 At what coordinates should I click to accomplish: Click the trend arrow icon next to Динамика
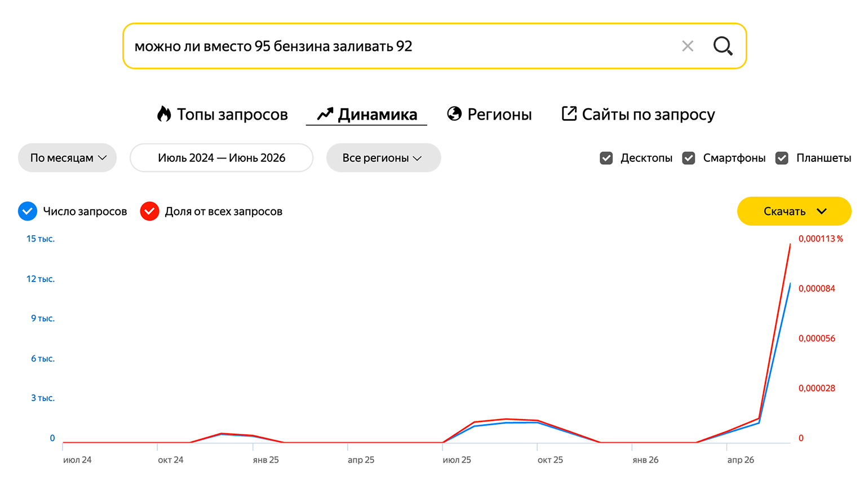(325, 115)
